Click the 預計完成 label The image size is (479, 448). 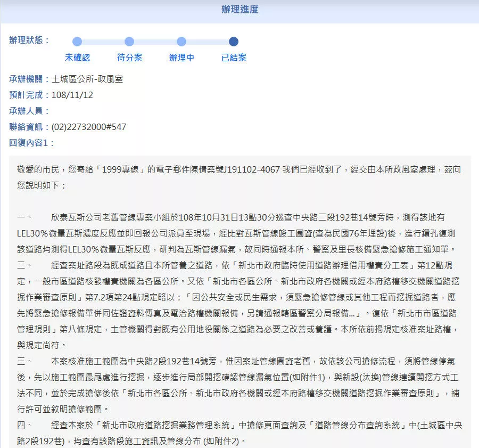click(x=29, y=95)
